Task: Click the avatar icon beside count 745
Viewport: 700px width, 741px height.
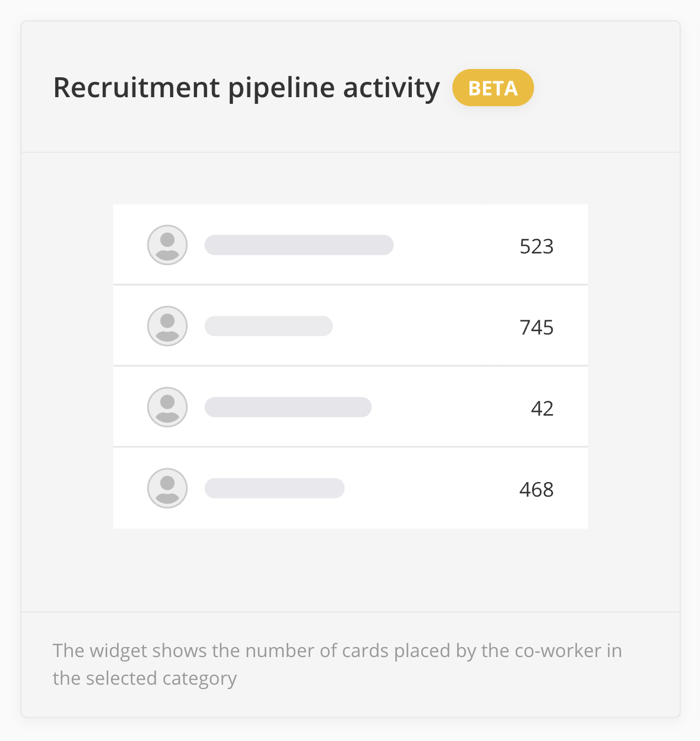Action: [x=167, y=326]
